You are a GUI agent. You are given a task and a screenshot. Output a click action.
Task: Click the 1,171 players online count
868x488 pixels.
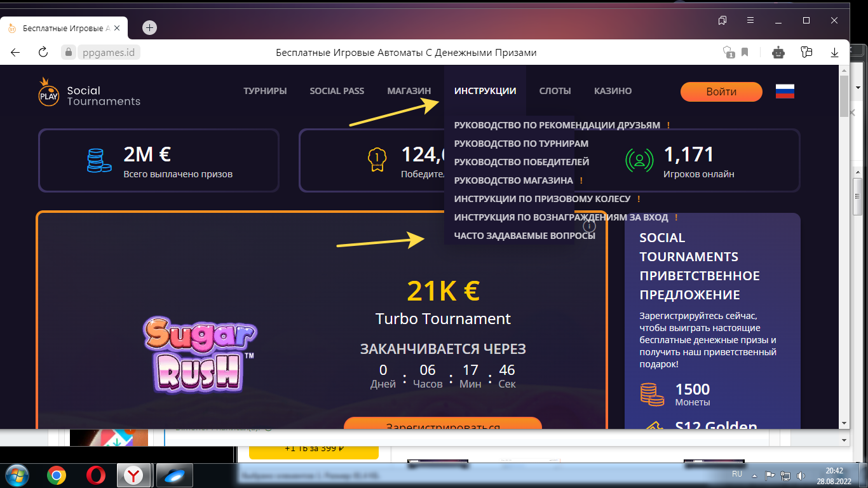[689, 154]
